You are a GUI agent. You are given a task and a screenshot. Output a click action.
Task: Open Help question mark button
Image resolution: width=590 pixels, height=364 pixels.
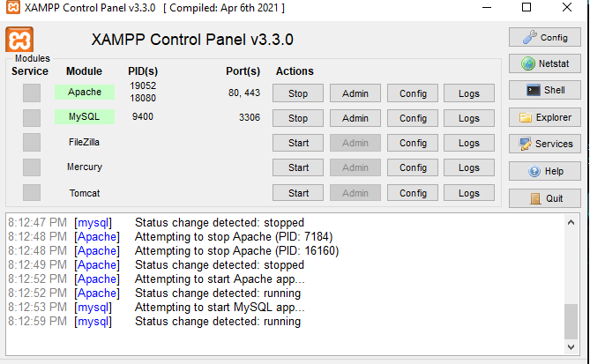[x=544, y=171]
